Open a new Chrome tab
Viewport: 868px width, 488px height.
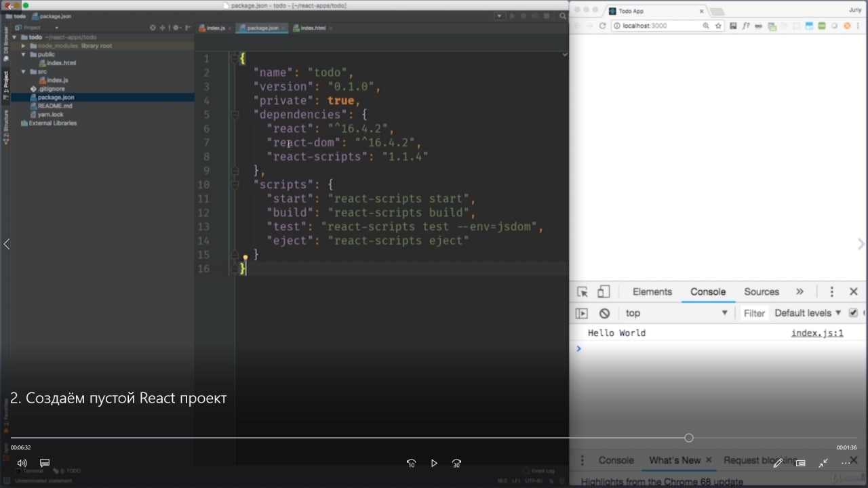[717, 12]
